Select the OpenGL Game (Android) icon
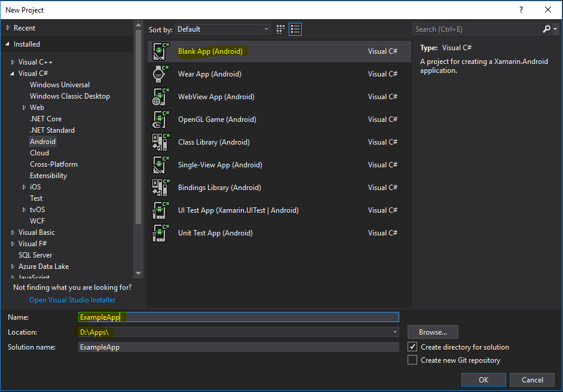This screenshot has height=392, width=563. point(161,119)
